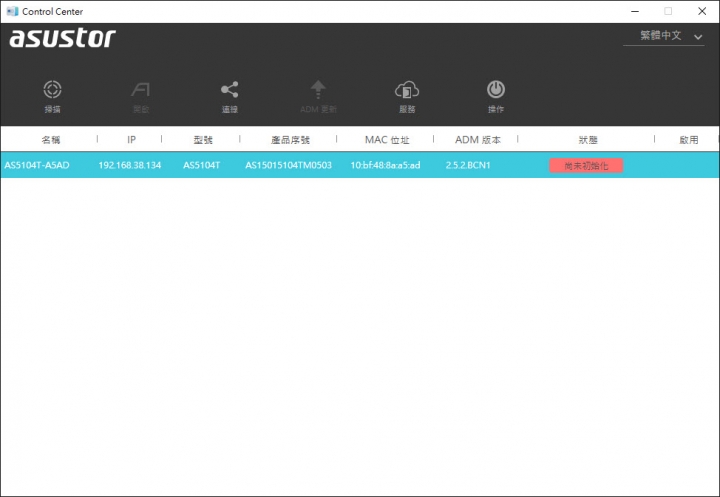Click ADM version 2.5.2.BCN1
This screenshot has height=497, width=720.
[x=468, y=165]
